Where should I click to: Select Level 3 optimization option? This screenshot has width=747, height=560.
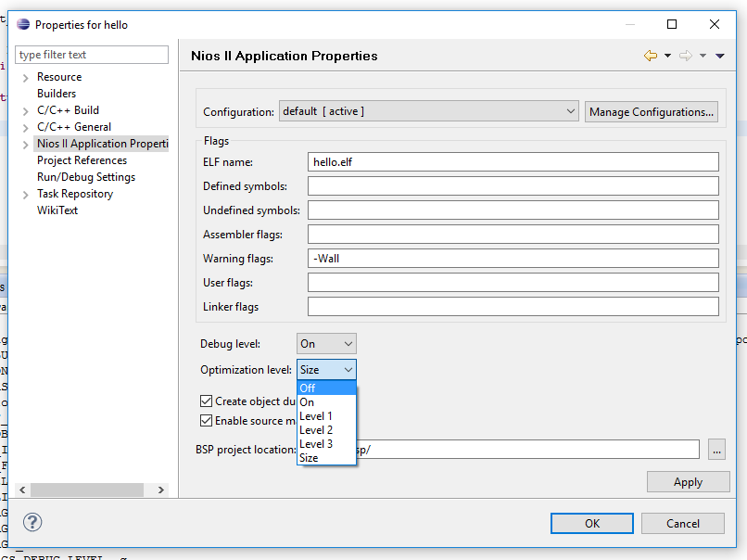316,444
